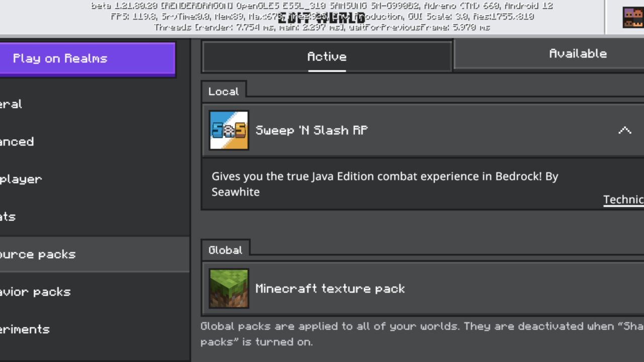Click the Global packs section label
Image resolution: width=644 pixels, height=362 pixels.
point(225,250)
